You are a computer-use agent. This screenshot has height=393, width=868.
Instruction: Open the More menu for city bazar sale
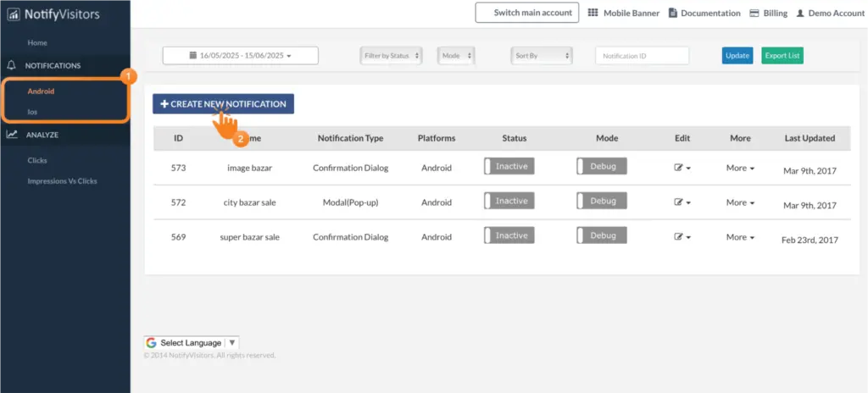(740, 202)
